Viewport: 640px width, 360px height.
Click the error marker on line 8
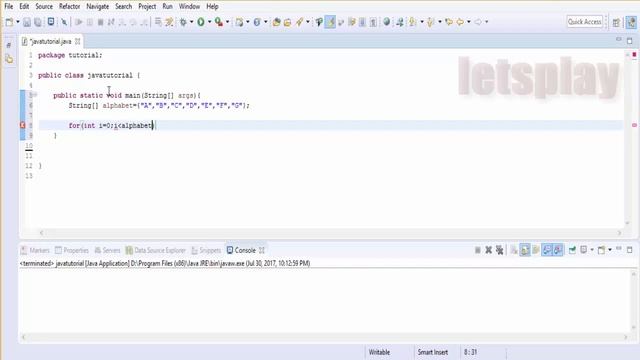click(x=23, y=125)
